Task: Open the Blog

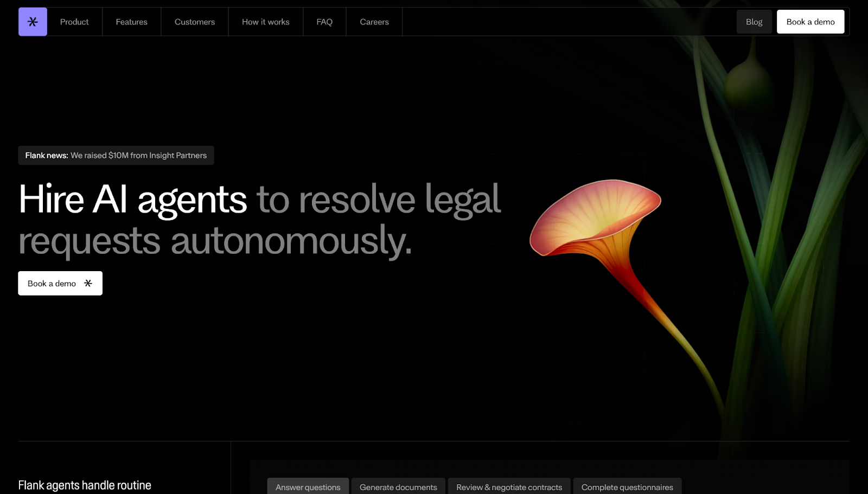Action: click(x=754, y=22)
